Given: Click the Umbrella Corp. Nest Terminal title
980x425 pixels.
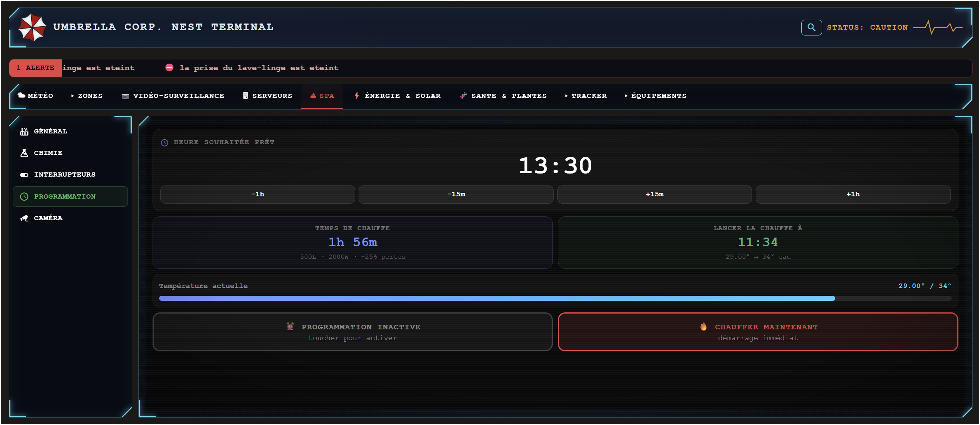Looking at the screenshot, I should pyautogui.click(x=163, y=27).
